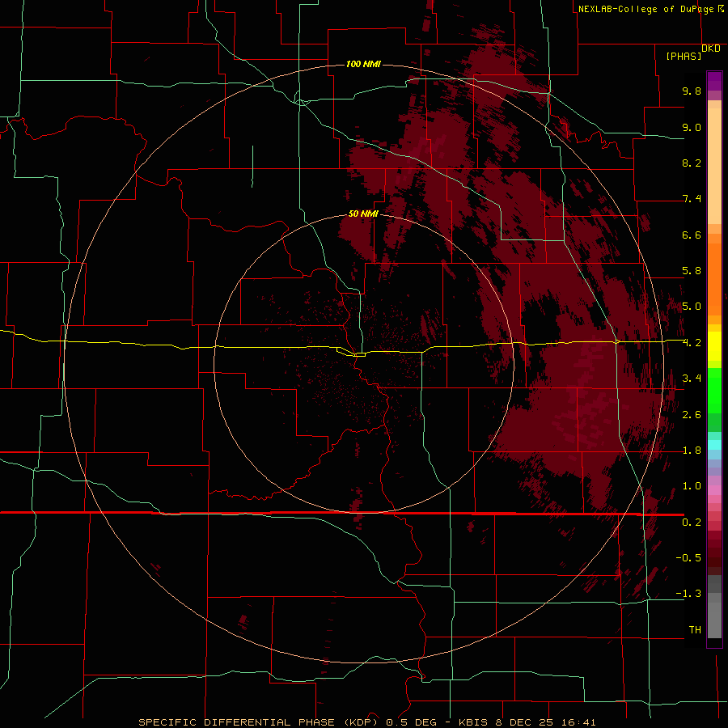
Task: Click the 5.0 scale value
Action: (692, 307)
